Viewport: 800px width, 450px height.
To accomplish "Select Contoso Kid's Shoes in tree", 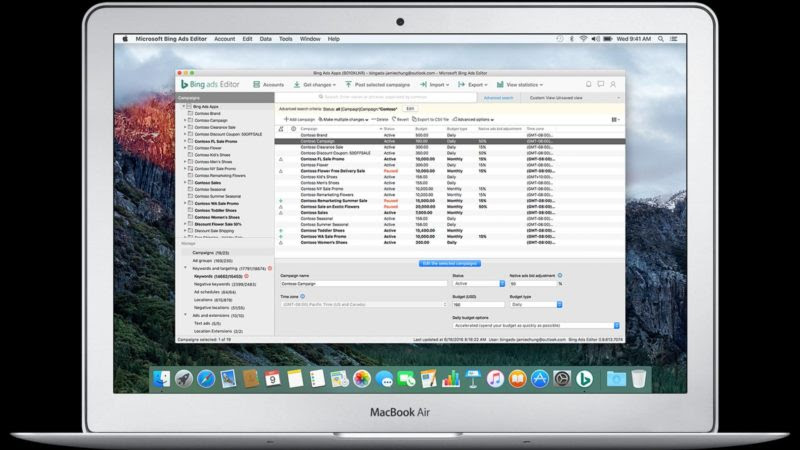I will pyautogui.click(x=212, y=155).
